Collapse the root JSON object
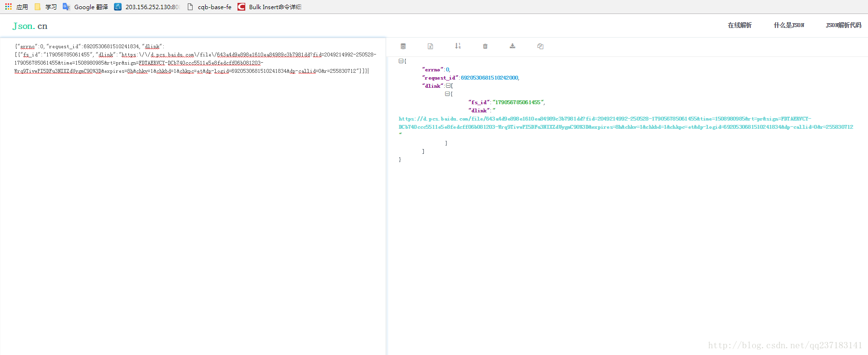The width and height of the screenshot is (868, 355). pos(401,61)
